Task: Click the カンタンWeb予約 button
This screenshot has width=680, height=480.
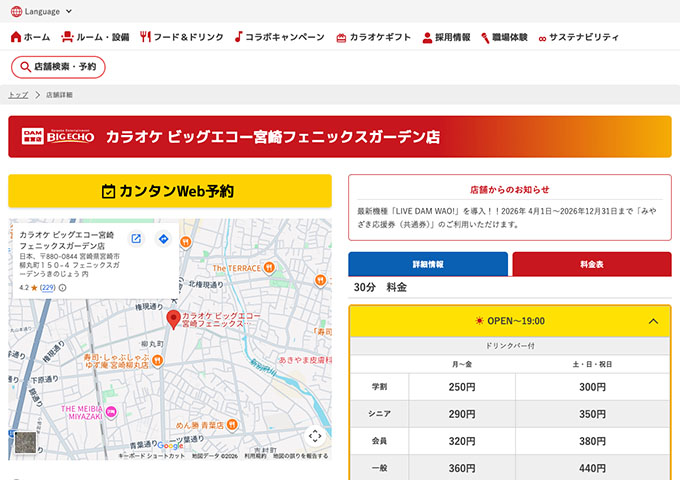Action: 170,191
